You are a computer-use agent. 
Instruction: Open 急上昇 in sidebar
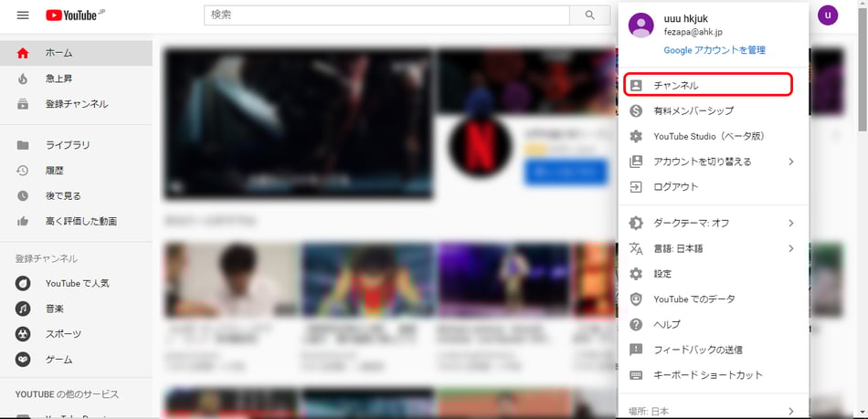point(76,79)
